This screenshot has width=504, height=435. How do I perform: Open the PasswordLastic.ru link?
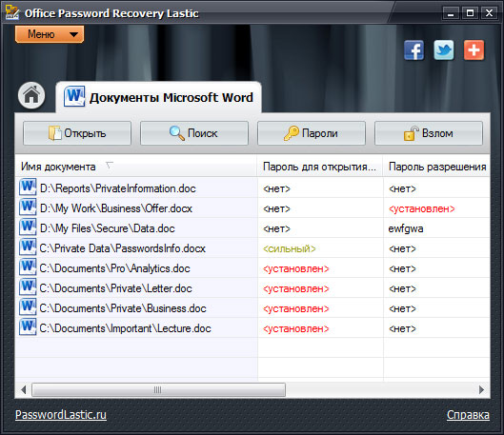point(61,415)
